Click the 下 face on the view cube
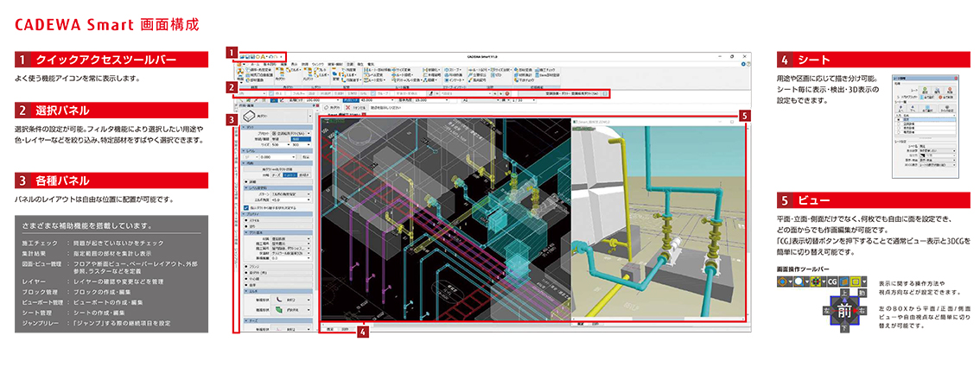 pos(844,327)
